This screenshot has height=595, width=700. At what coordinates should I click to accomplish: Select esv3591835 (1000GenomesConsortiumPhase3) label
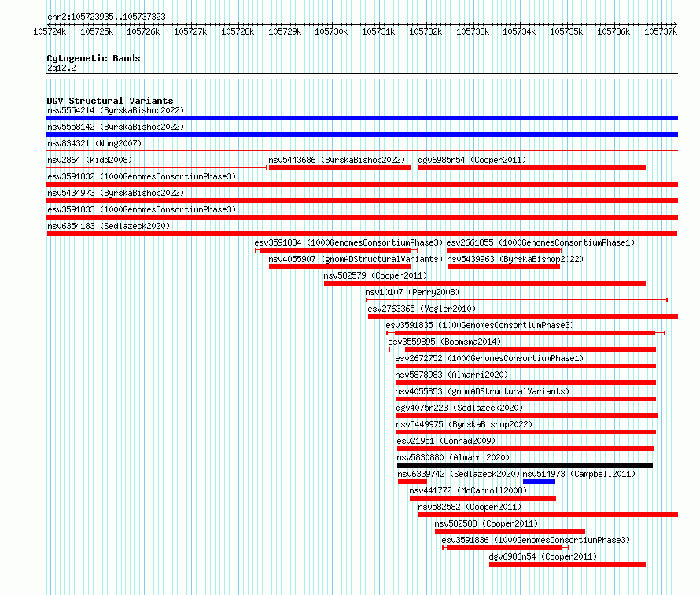[480, 325]
